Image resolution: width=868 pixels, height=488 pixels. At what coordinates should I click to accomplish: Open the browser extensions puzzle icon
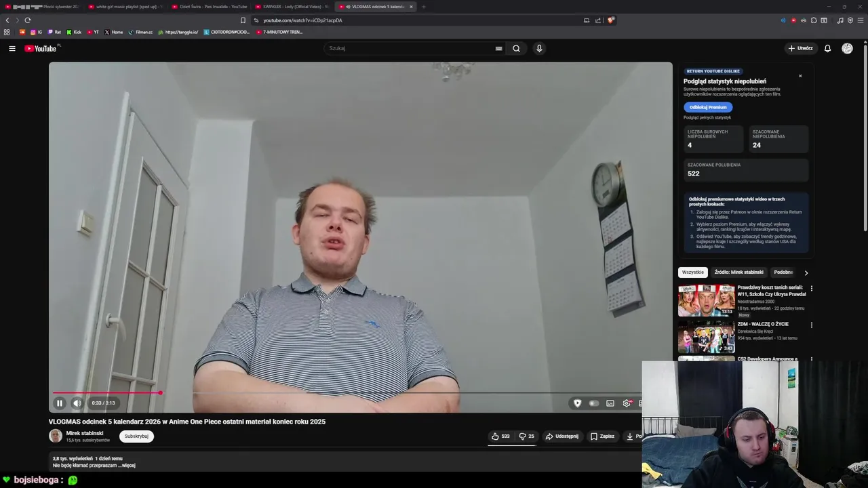click(x=814, y=20)
